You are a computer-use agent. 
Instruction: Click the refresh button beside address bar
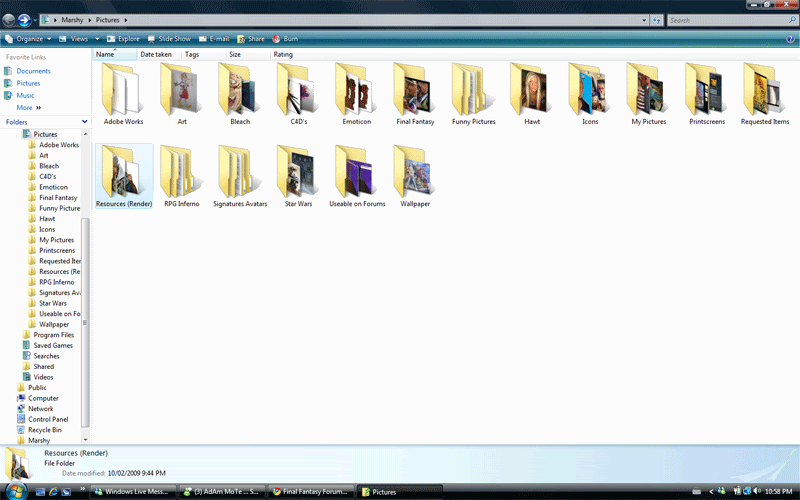(657, 20)
